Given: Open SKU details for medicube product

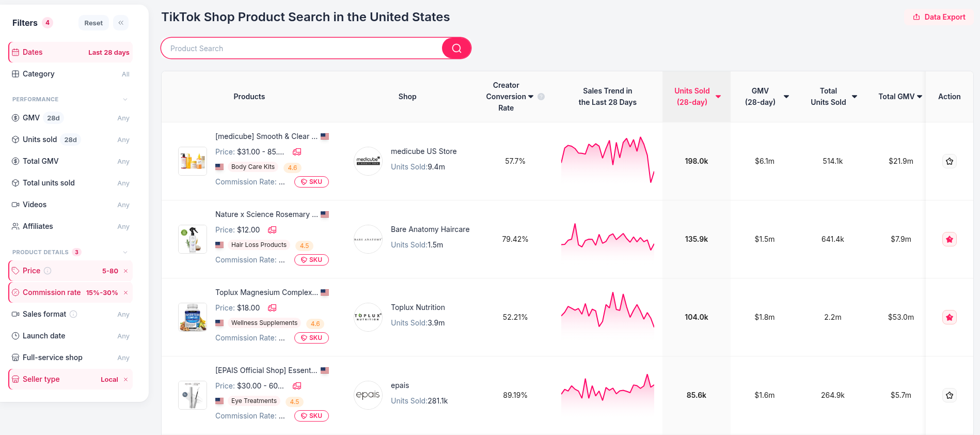Looking at the screenshot, I should (x=311, y=182).
